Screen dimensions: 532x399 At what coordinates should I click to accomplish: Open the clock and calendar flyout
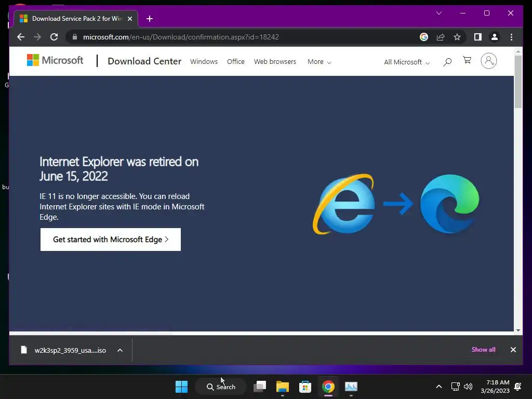click(495, 387)
